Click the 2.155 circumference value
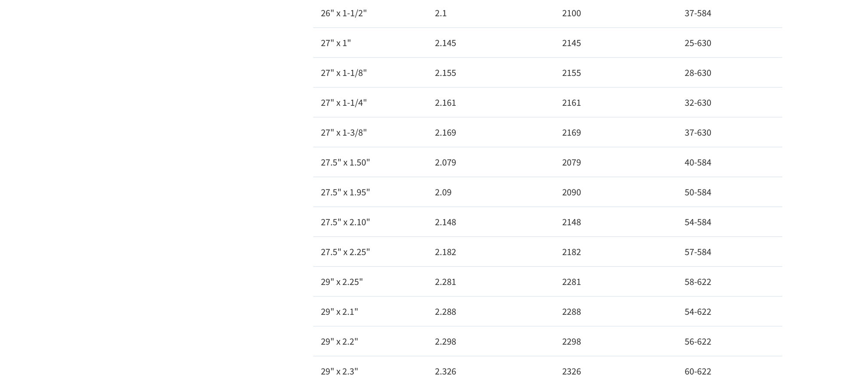 pyautogui.click(x=445, y=73)
